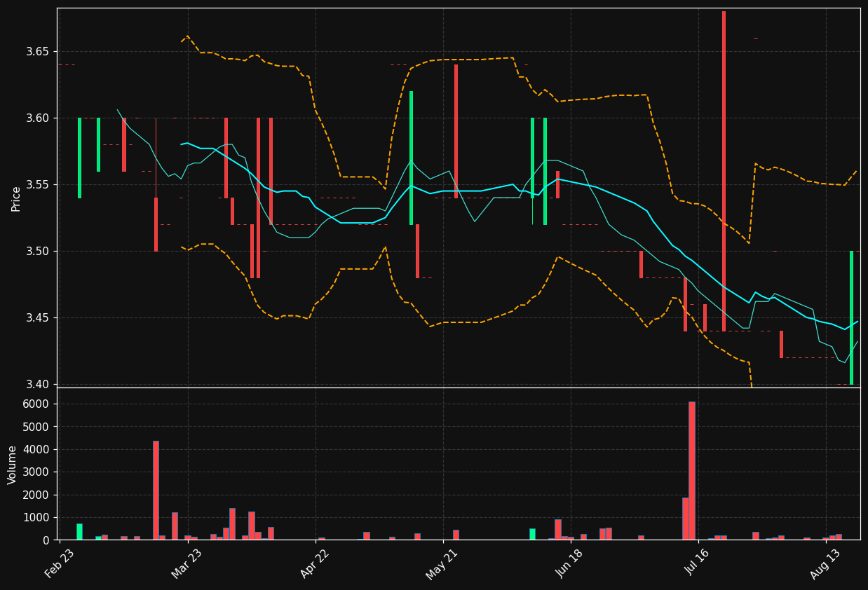This screenshot has width=868, height=590.
Task: Click the May 21 date label
Action: coord(442,563)
